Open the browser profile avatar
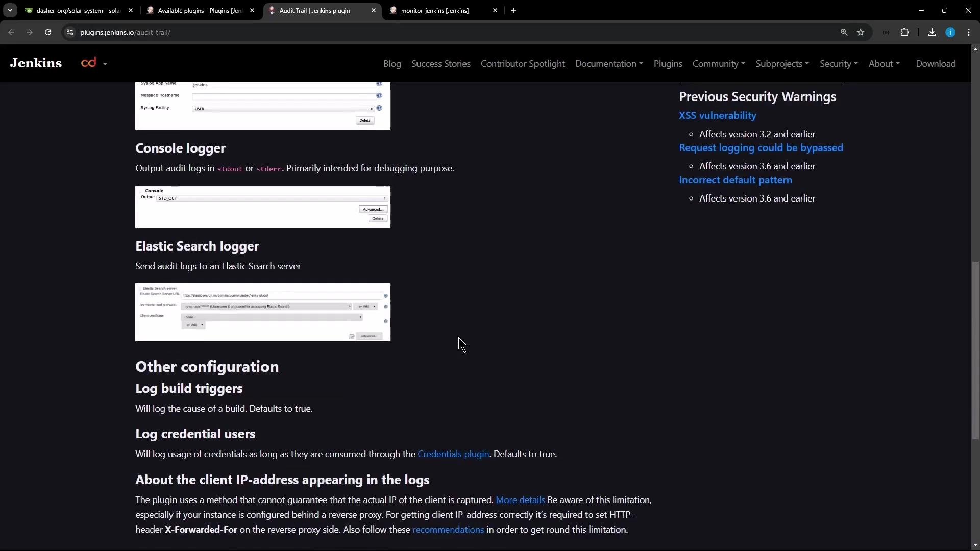This screenshot has width=980, height=551. tap(950, 32)
